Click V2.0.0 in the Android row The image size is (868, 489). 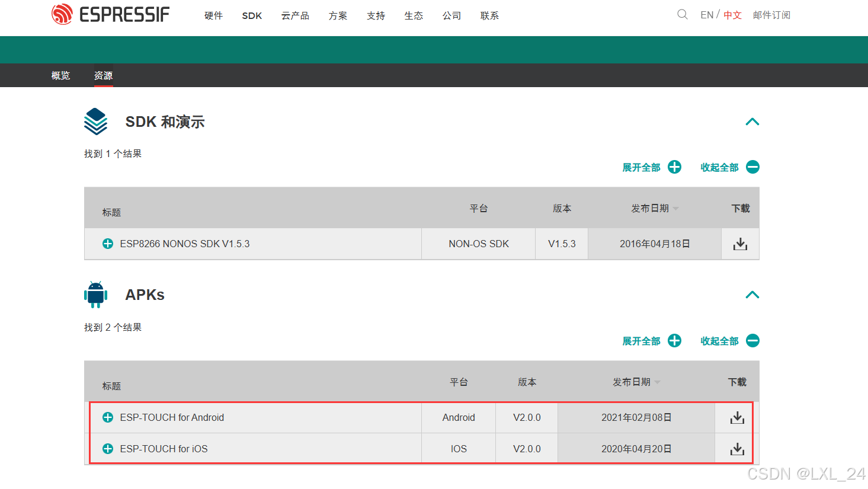coord(527,417)
